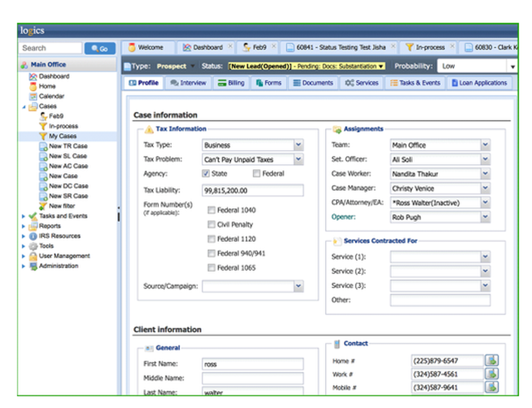Screen dimensions: 532x408
Task: Click the Administration icon
Action: point(33,266)
